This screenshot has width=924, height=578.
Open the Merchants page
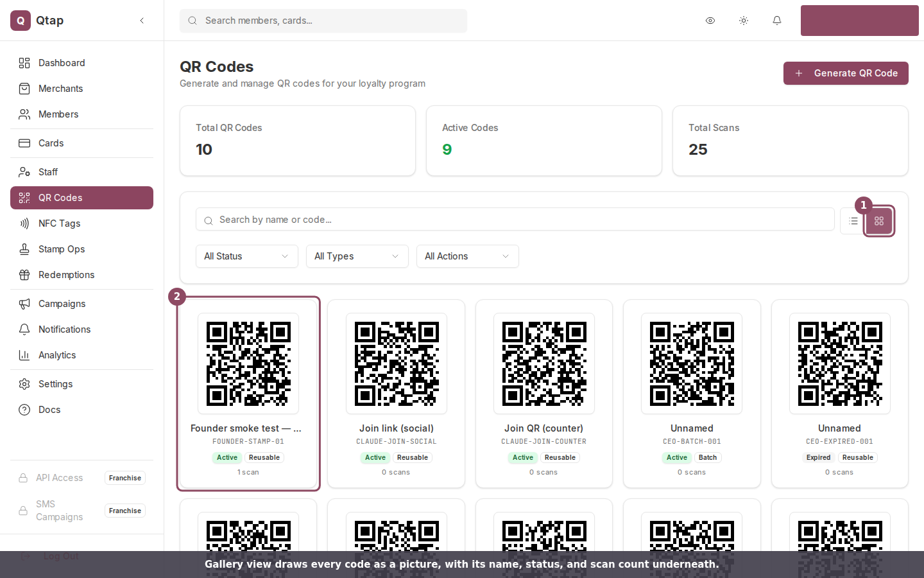(x=81, y=89)
